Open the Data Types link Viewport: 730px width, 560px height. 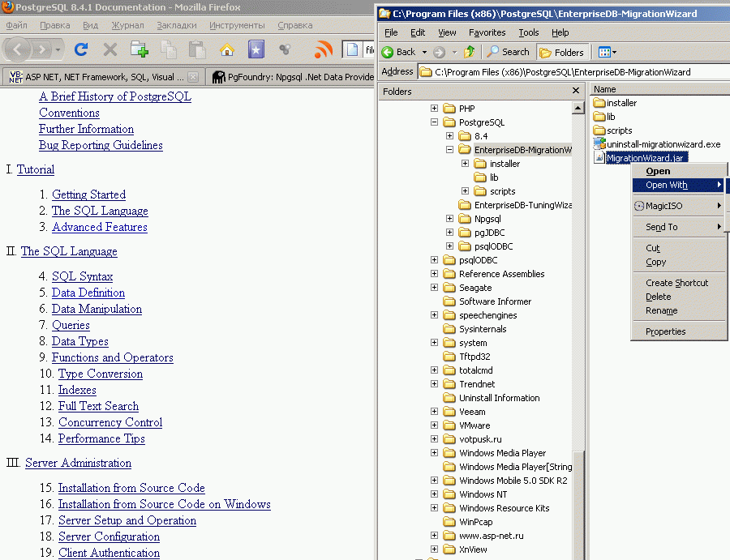pos(79,341)
